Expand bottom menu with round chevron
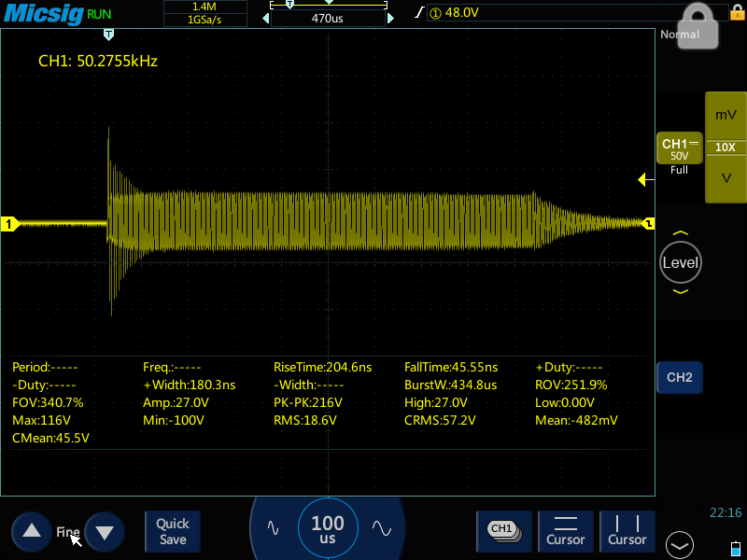Screen dimensions: 747x560 pyautogui.click(x=680, y=545)
